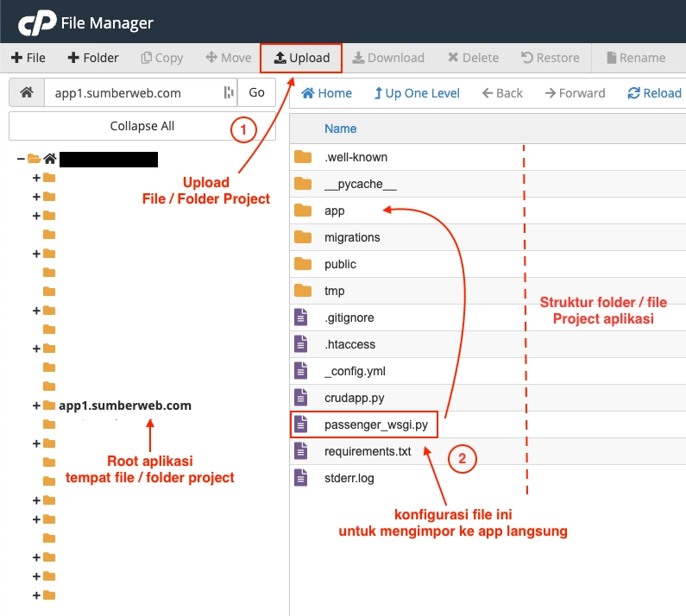Viewport: 686px width, 616px height.
Task: Click the home icon beside path field
Action: 27,92
